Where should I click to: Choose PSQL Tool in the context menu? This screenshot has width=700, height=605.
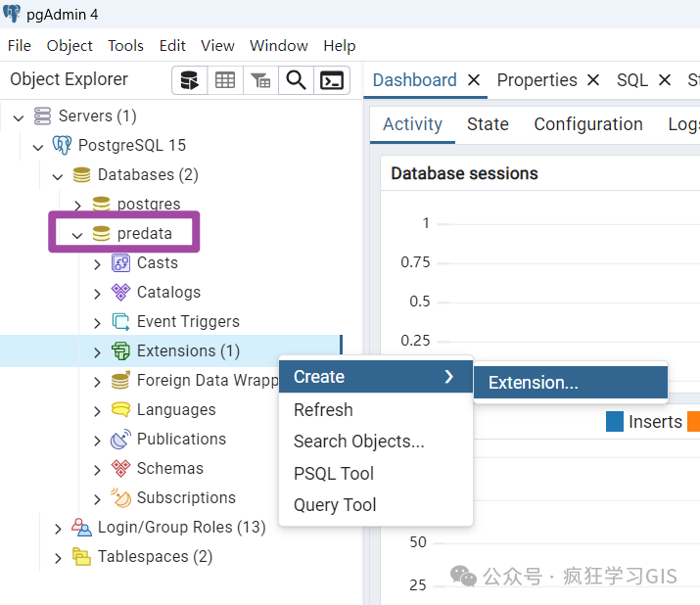click(x=375, y=473)
